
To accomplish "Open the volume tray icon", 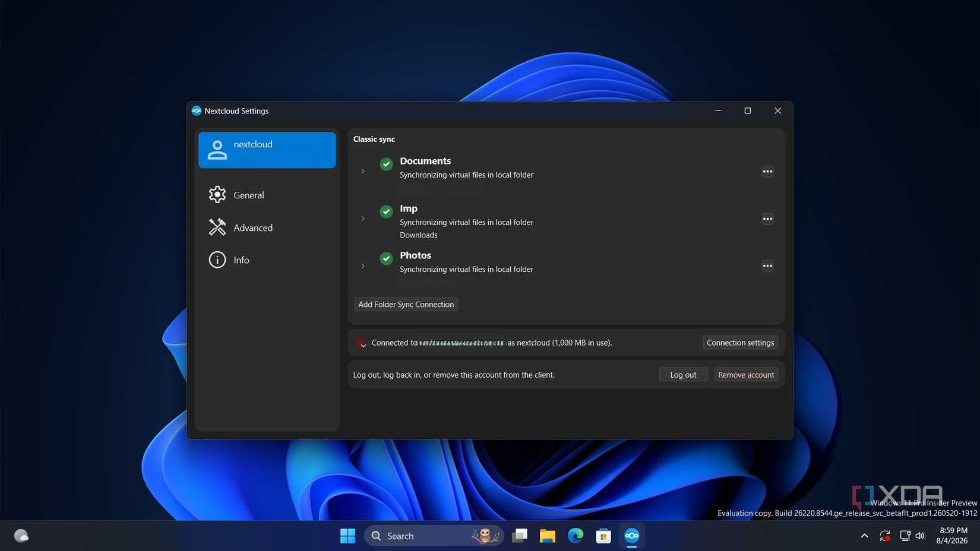I will click(x=920, y=536).
